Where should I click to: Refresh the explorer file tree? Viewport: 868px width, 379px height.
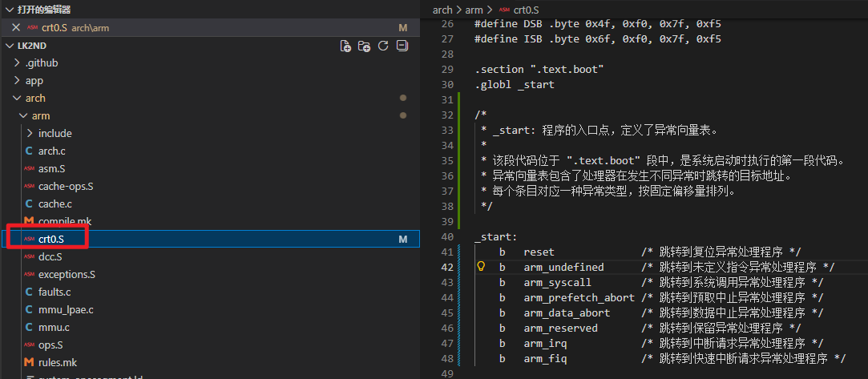(383, 46)
